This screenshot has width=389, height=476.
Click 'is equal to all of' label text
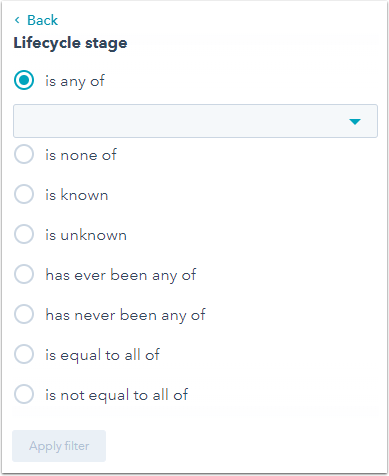(x=102, y=355)
